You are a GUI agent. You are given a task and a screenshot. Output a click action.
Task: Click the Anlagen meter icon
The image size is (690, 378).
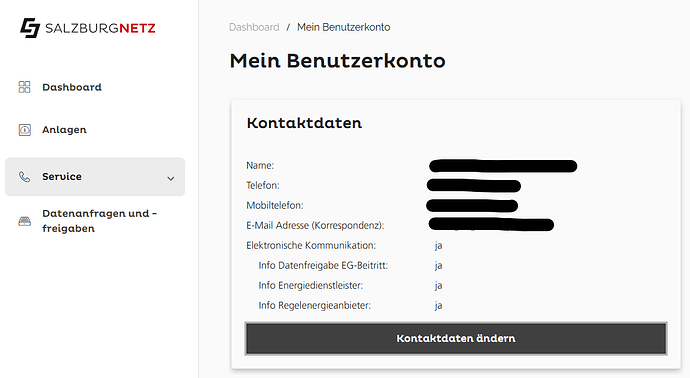[25, 130]
